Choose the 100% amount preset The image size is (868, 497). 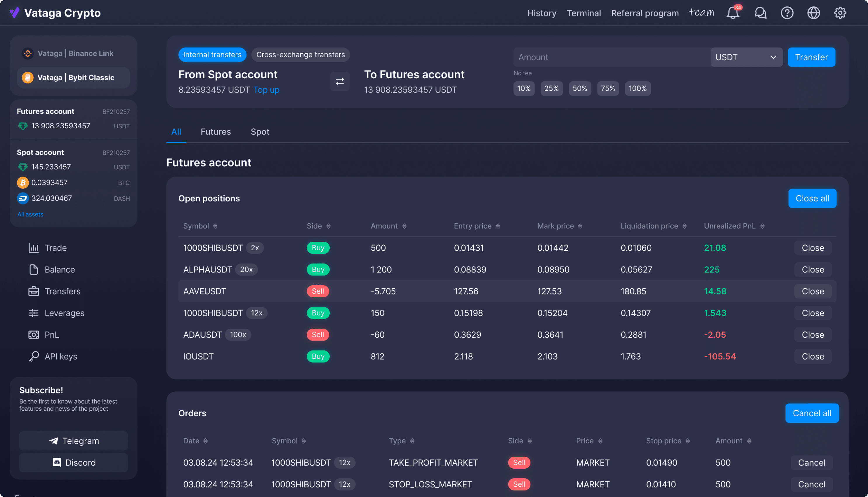click(x=638, y=88)
